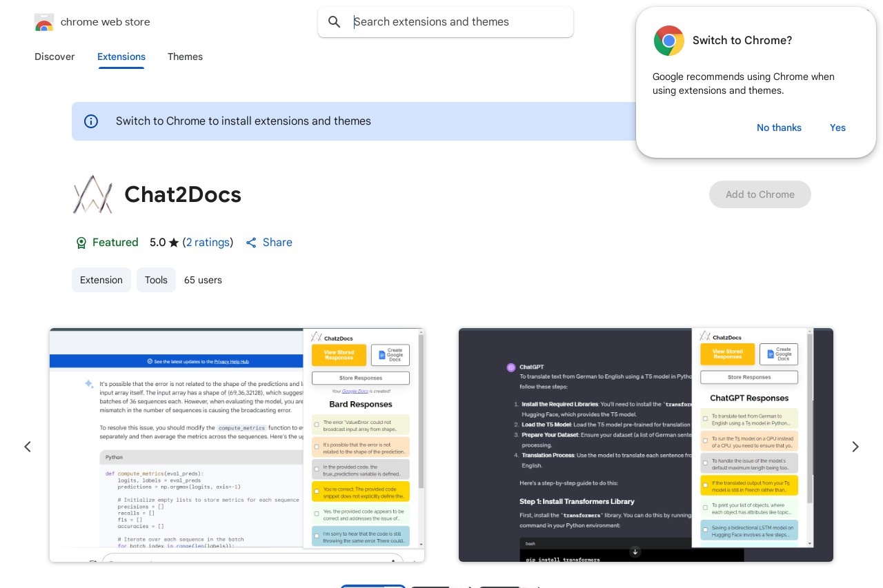Go to next screenshot with right arrow

(855, 447)
